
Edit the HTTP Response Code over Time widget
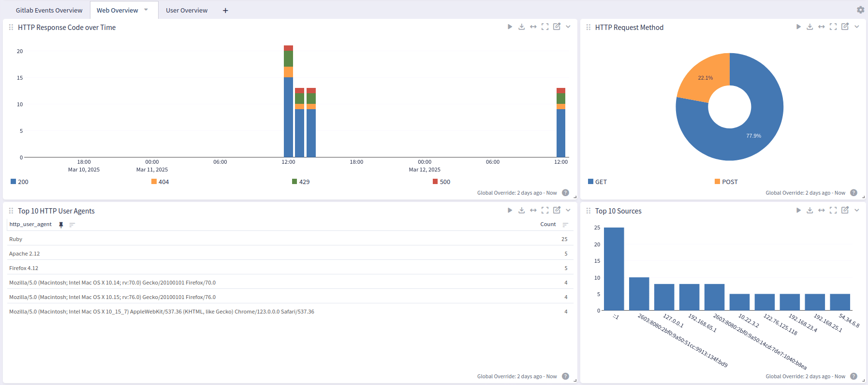coord(557,27)
